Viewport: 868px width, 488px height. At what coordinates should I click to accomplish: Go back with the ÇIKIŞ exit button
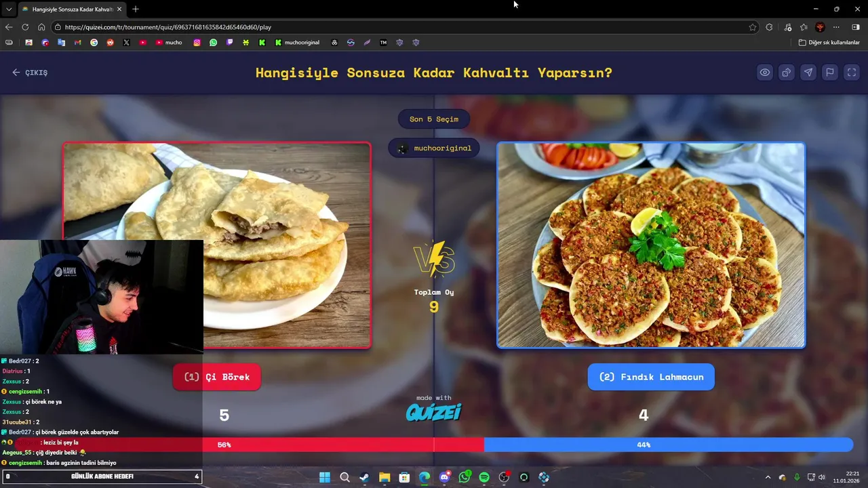(30, 73)
